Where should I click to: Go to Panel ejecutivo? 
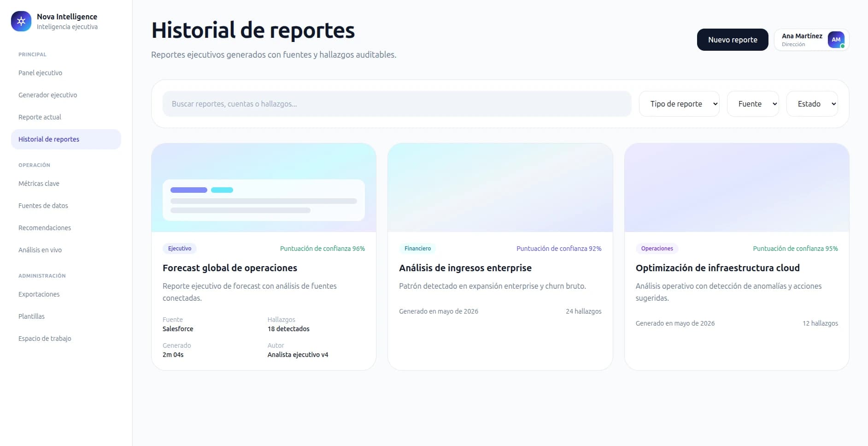coord(66,73)
